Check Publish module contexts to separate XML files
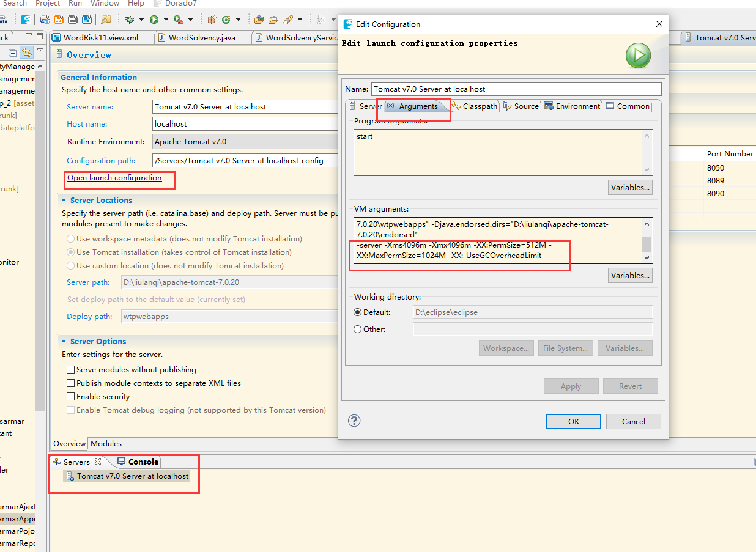Image resolution: width=756 pixels, height=552 pixels. click(71, 383)
